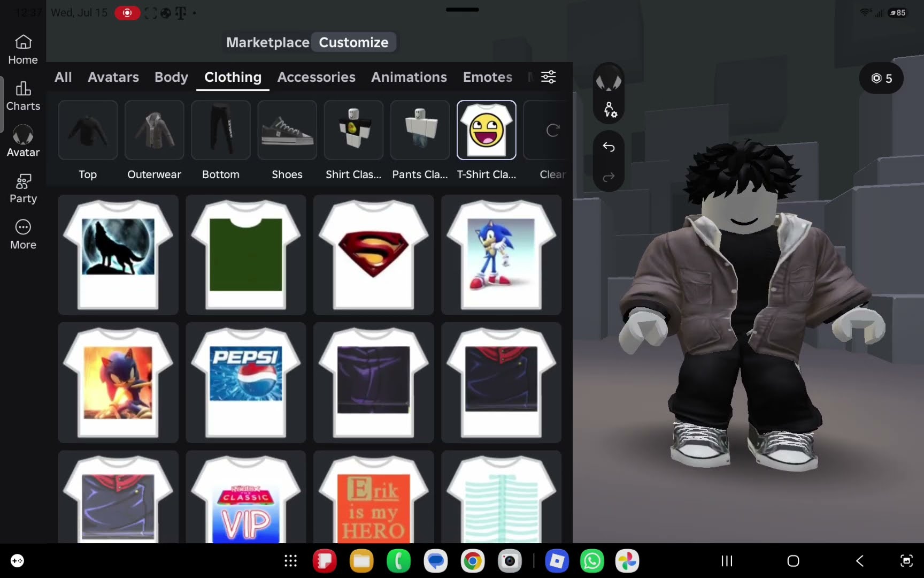
Task: Equip the teal skeleton ribs t-shirt
Action: pyautogui.click(x=502, y=497)
